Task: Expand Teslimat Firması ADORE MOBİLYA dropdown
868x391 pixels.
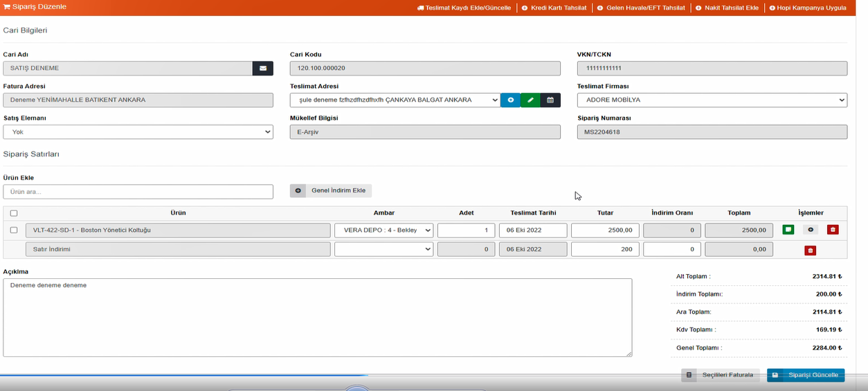Action: click(x=712, y=100)
